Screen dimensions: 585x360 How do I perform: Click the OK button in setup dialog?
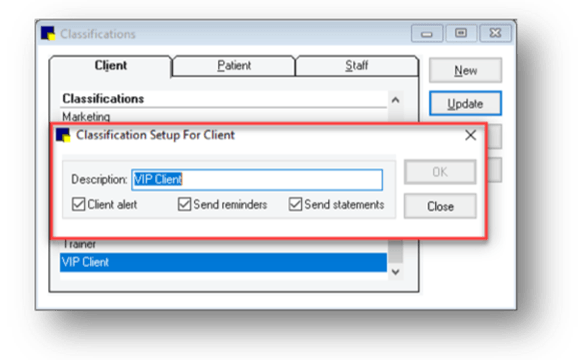coord(440,172)
